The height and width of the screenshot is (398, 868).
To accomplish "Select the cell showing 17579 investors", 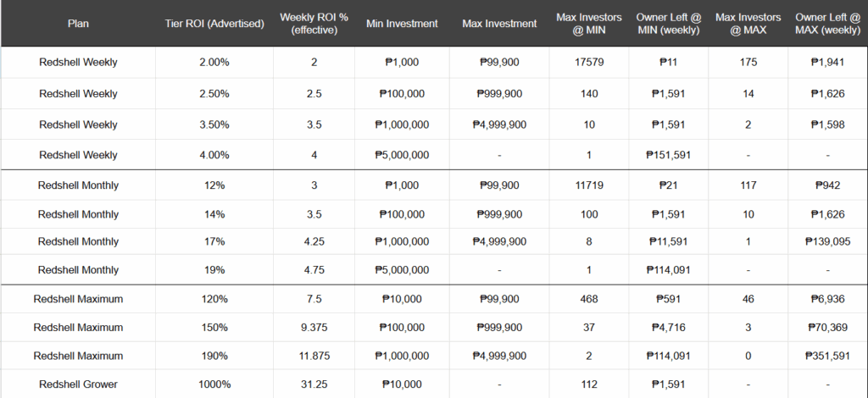I will pos(589,63).
